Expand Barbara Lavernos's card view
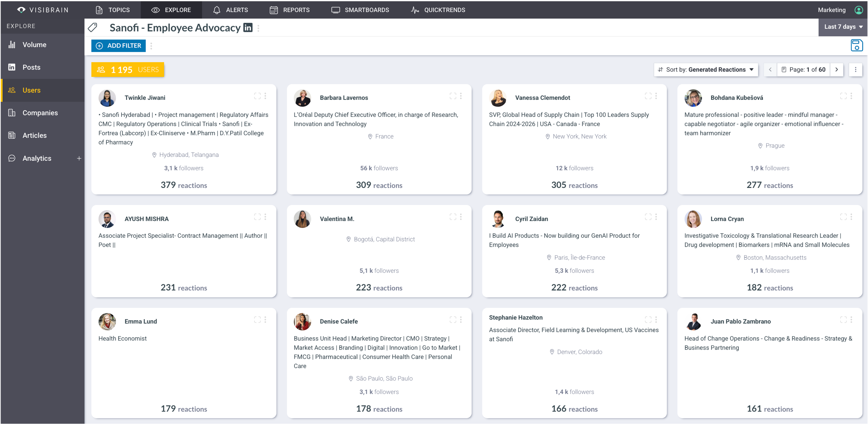Screen dimensions: 868x425 [x=453, y=96]
